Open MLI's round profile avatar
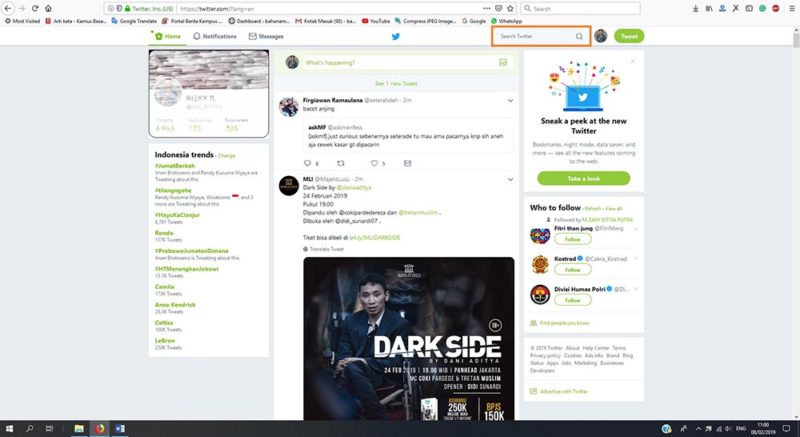Image resolution: width=800 pixels, height=437 pixels. (x=289, y=186)
